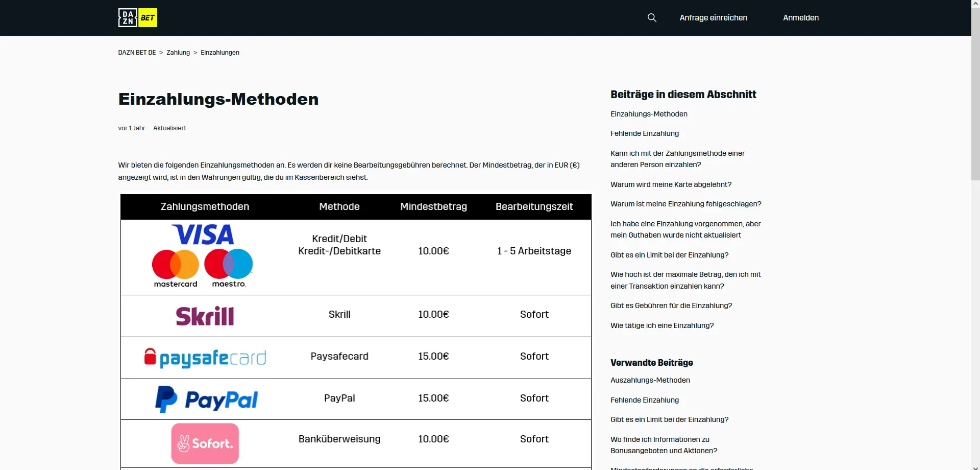The width and height of the screenshot is (980, 470).
Task: Click the Methode column header
Action: [339, 206]
